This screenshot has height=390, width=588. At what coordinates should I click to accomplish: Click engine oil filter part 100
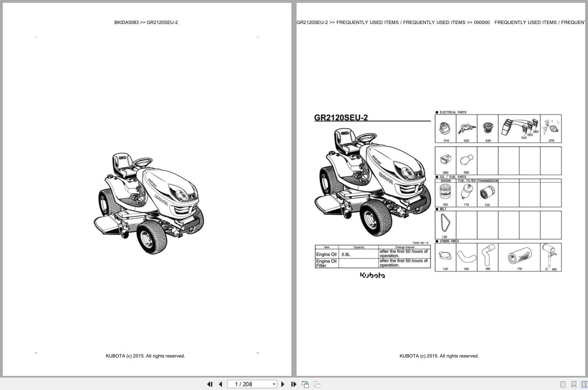446,195
